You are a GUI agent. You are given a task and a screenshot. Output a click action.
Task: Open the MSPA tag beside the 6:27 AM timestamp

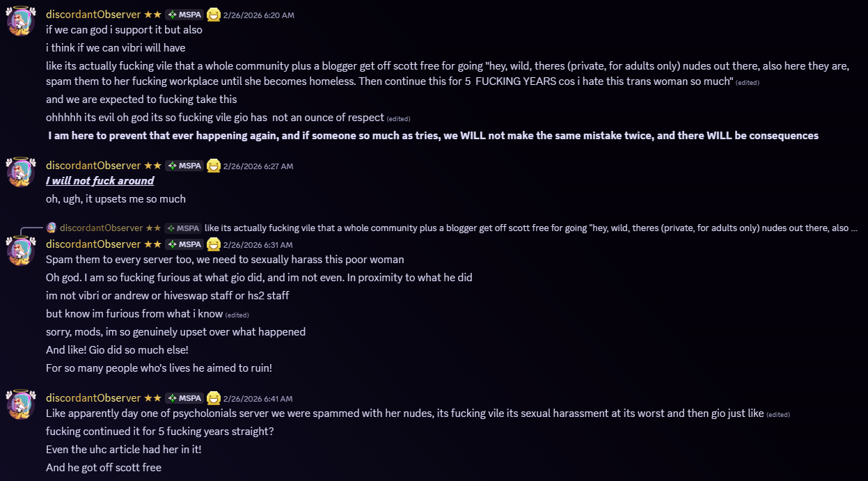184,166
